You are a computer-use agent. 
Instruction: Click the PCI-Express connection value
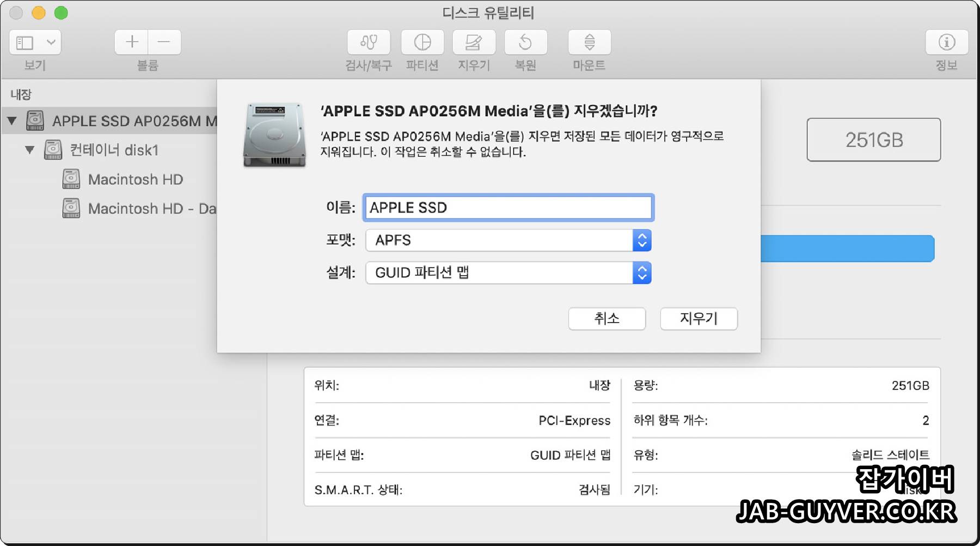click(x=574, y=420)
